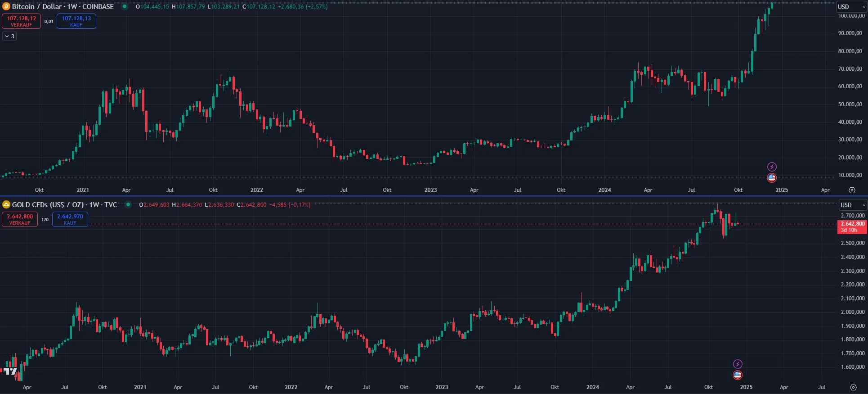The height and width of the screenshot is (394, 868).
Task: Click the 170 spread value on Gold chart
Action: pyautogui.click(x=45, y=220)
